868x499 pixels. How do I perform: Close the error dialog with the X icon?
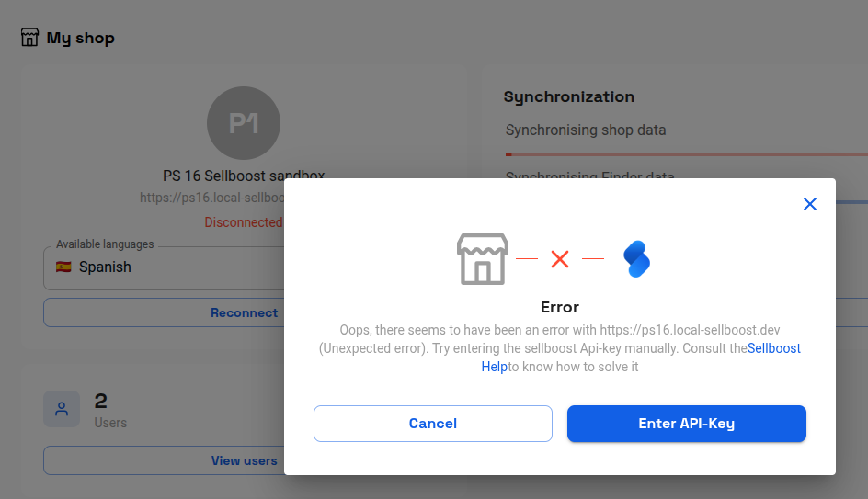[x=809, y=204]
